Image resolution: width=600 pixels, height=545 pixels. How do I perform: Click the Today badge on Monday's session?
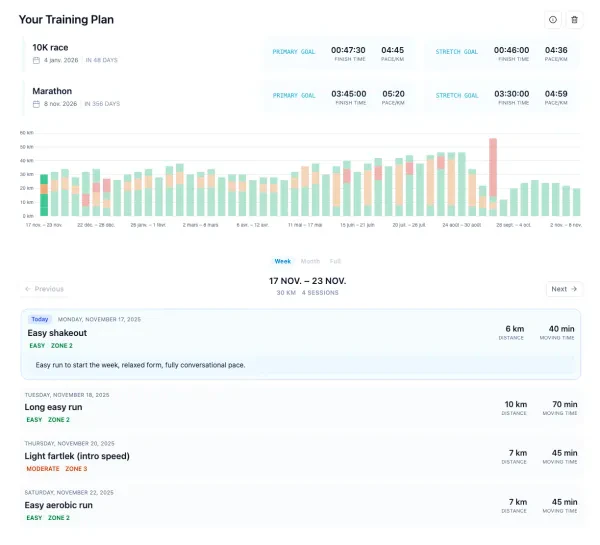click(x=39, y=319)
